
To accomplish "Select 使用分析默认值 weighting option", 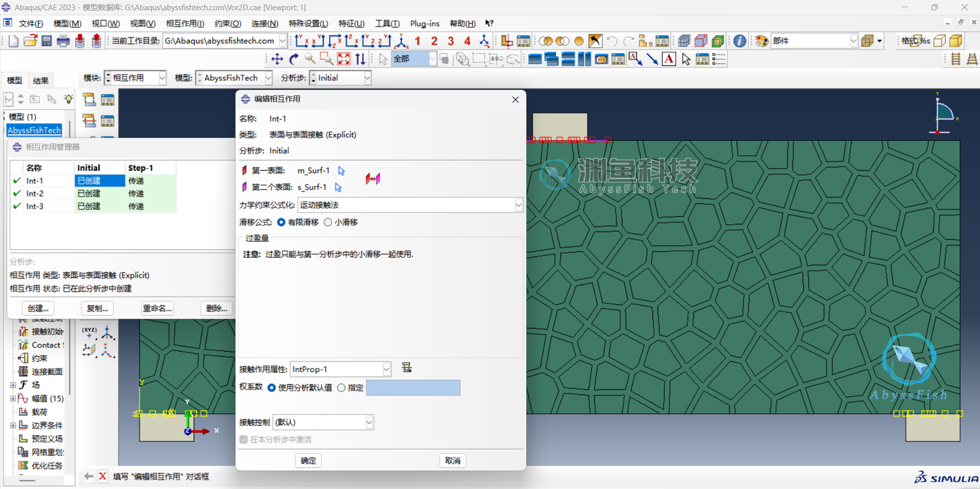I will pos(271,387).
